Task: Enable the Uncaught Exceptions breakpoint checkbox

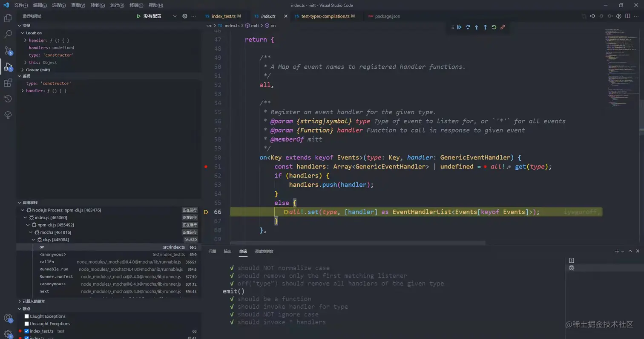Action: (27, 324)
